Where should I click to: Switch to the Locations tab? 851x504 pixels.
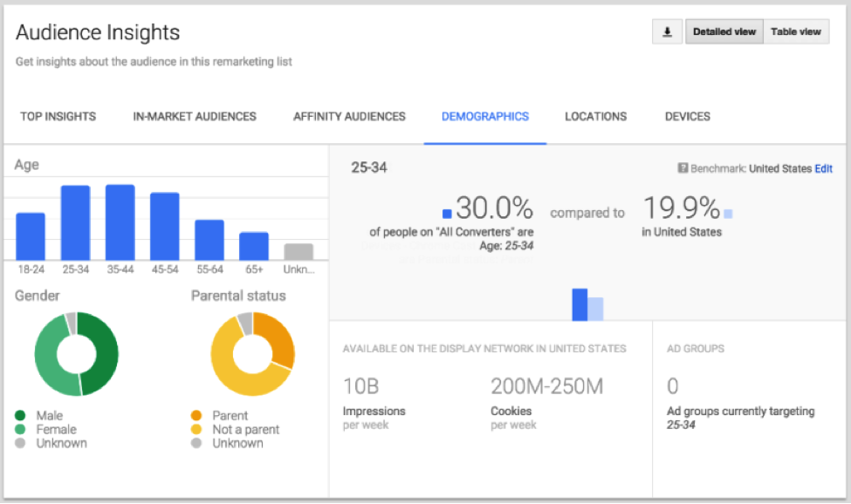595,116
